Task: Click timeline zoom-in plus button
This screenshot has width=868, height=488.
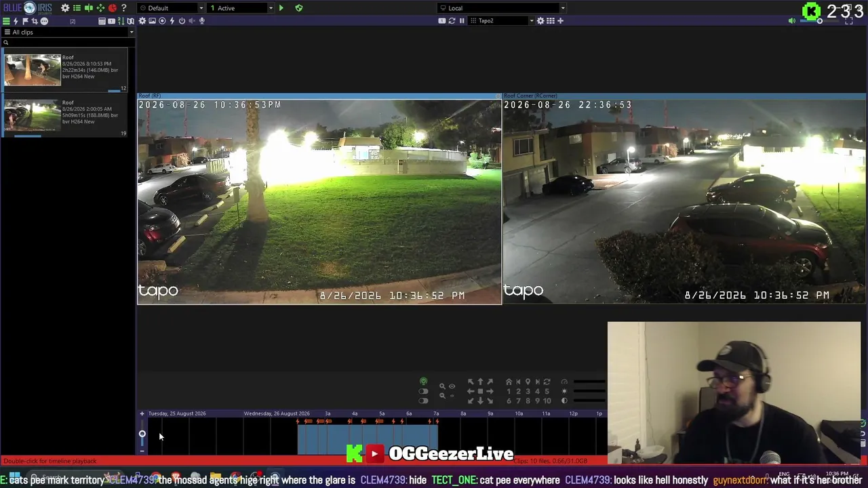Action: click(142, 413)
